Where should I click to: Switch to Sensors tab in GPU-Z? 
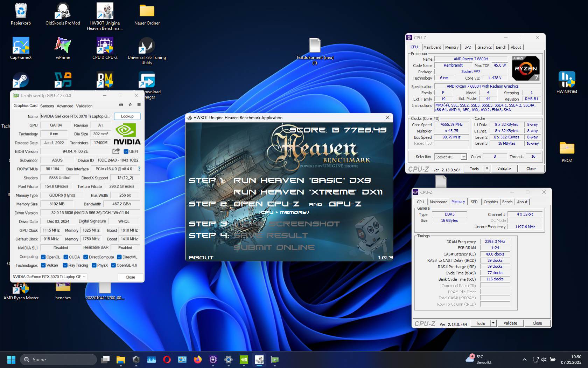tap(47, 106)
